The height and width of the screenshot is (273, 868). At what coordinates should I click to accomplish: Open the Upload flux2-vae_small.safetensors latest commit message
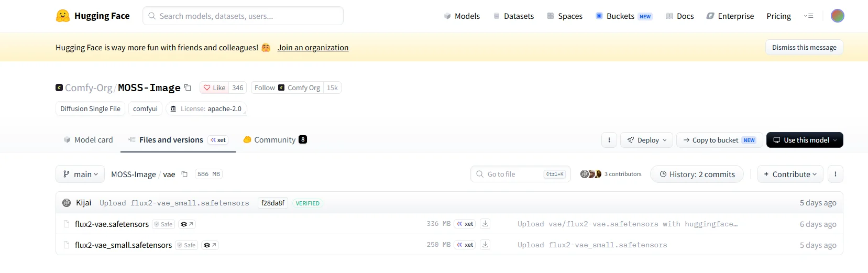174,203
